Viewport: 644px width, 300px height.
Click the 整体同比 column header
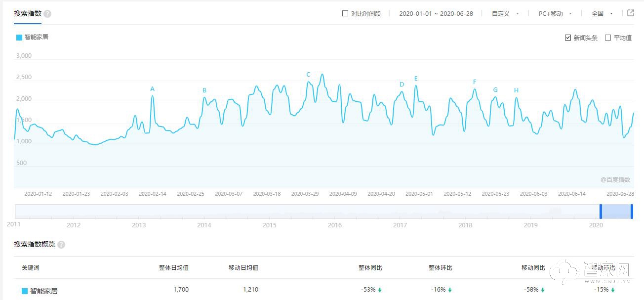[370, 268]
